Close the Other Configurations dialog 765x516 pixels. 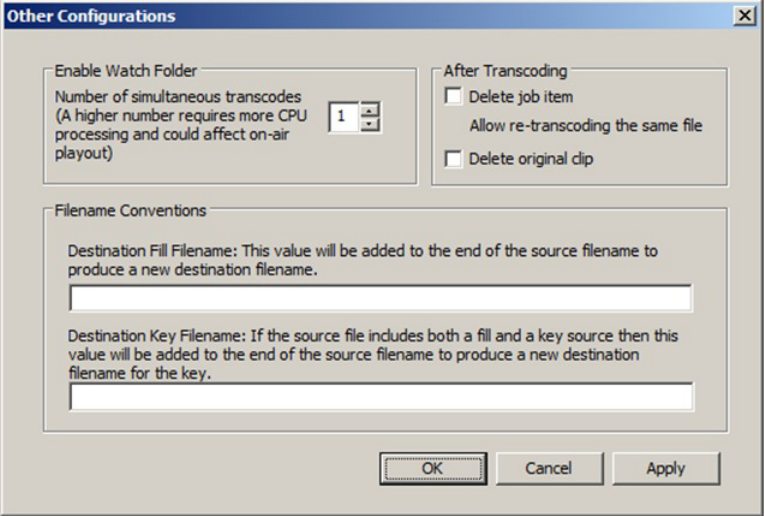[743, 16]
